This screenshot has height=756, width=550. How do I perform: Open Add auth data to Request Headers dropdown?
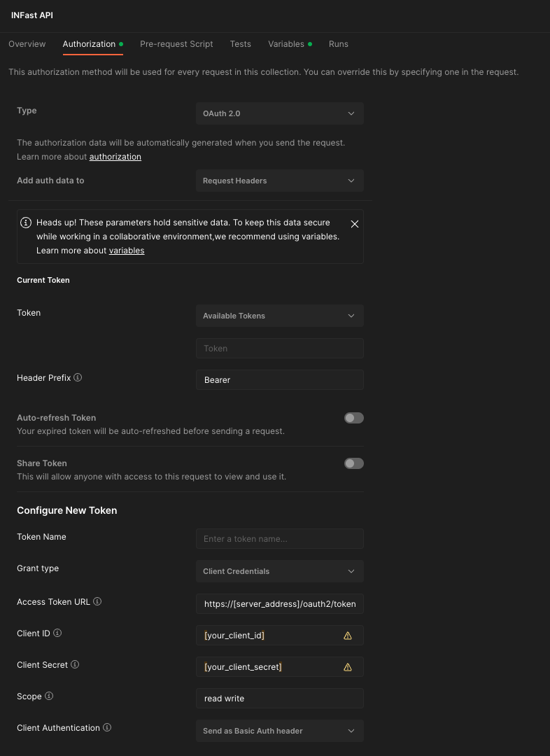coord(280,181)
